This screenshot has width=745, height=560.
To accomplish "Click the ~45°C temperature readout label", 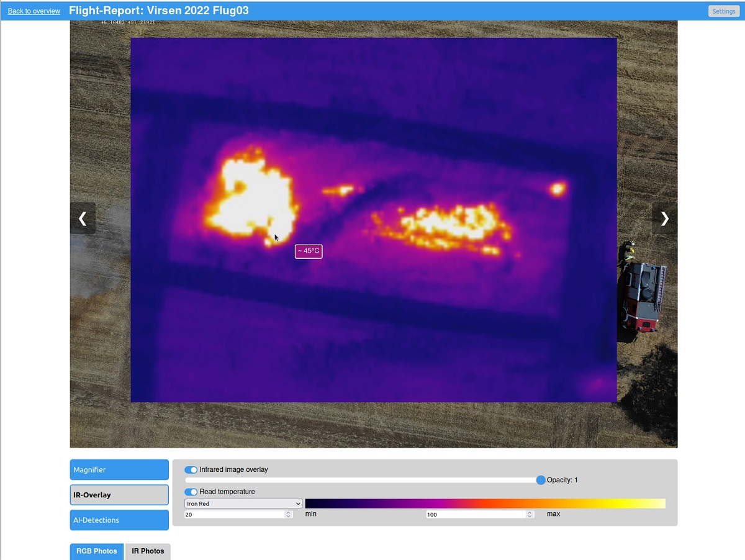I will coord(309,251).
